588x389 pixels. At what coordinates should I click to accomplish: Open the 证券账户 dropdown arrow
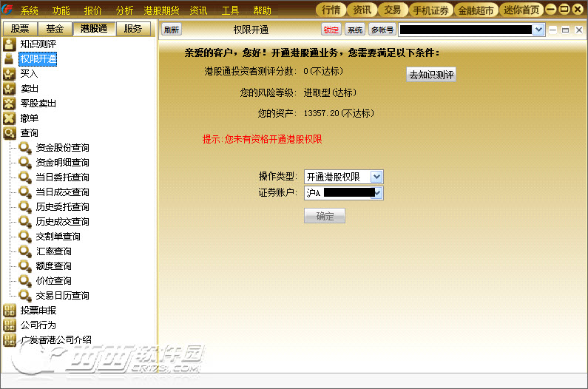click(x=378, y=193)
